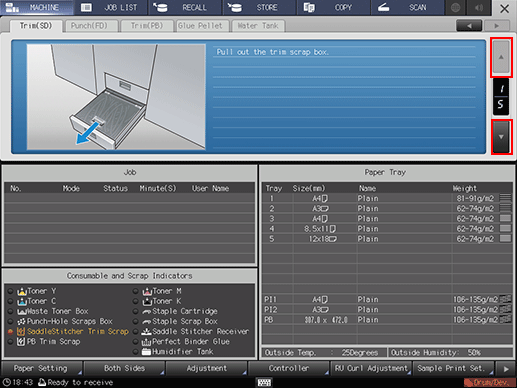Open the JOB LIST screen
The height and width of the screenshot is (388, 517).
tap(112, 8)
